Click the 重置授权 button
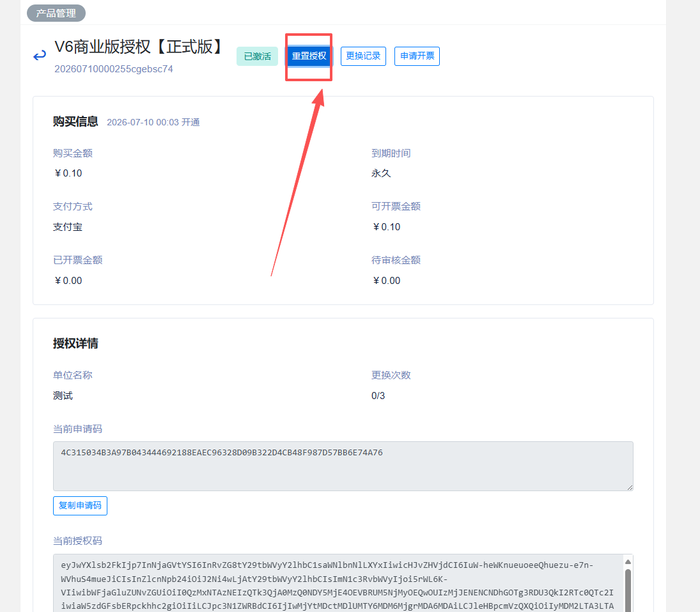The height and width of the screenshot is (612, 700). tap(309, 56)
